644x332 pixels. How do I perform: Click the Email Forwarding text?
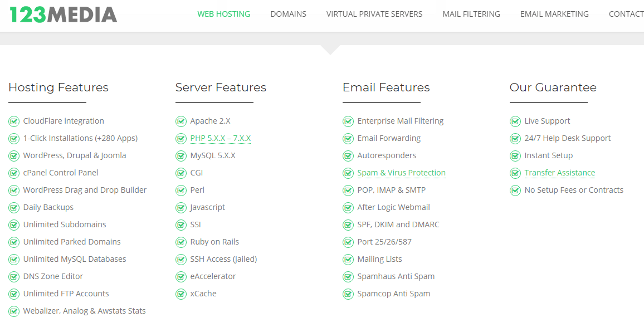tap(389, 139)
